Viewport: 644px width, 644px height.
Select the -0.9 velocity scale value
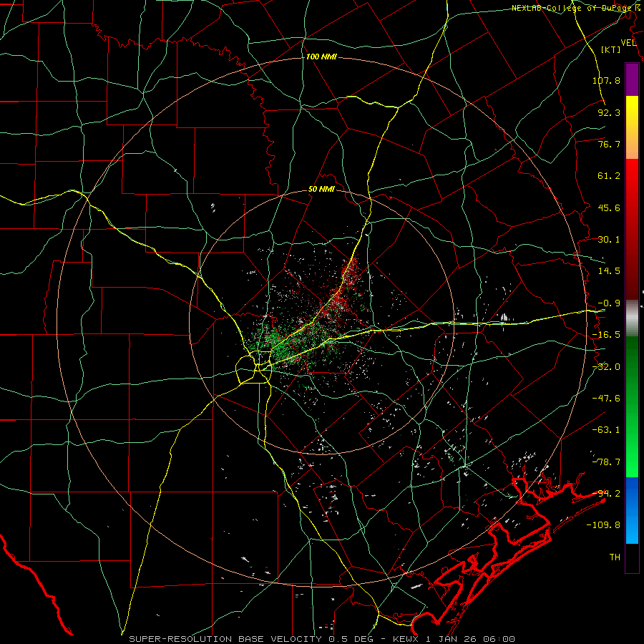point(609,303)
